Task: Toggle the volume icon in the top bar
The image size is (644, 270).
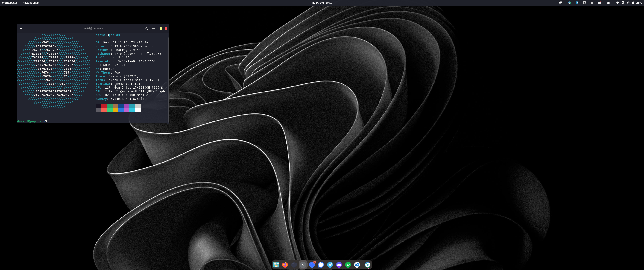Action: pyautogui.click(x=628, y=3)
